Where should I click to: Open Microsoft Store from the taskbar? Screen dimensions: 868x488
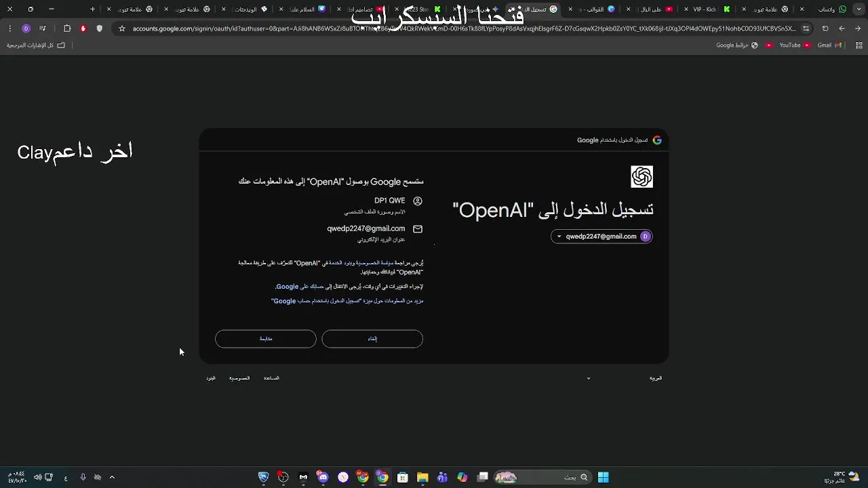click(403, 477)
